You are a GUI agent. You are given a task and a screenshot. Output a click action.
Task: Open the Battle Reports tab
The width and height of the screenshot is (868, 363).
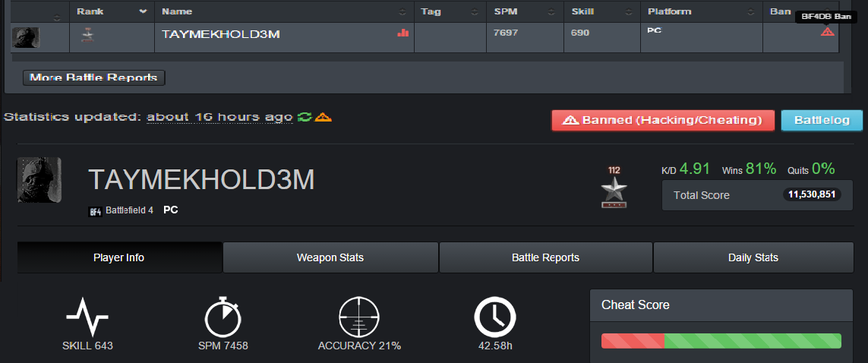coord(546,257)
